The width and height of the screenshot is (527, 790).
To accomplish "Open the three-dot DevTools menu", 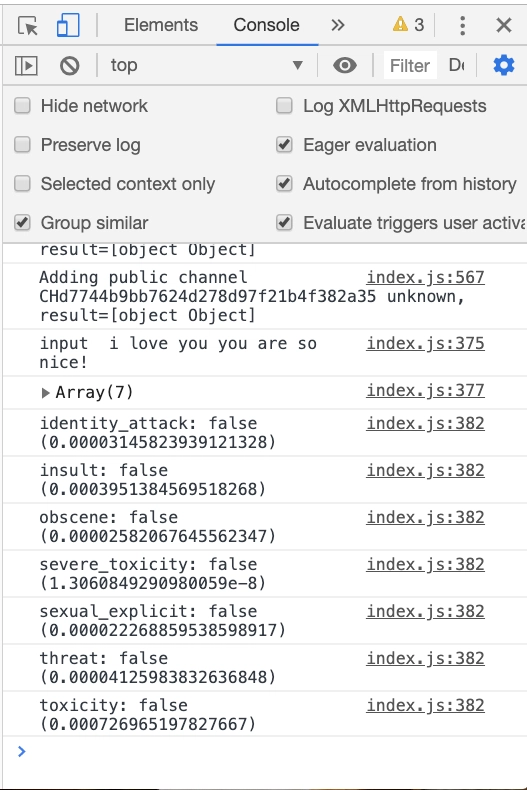I will 463,25.
